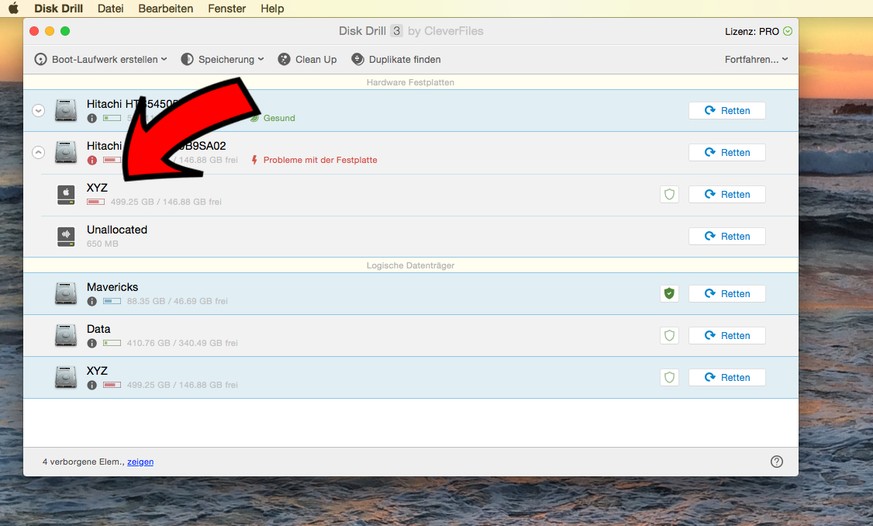
Task: Click Retten for the problem Hitachi disk
Action: coord(727,153)
